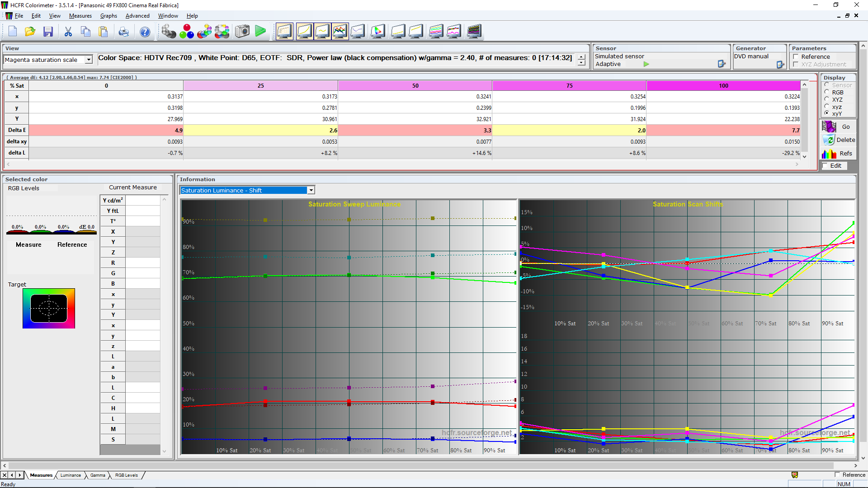Select the 50% saturation magenta column header

[415, 85]
